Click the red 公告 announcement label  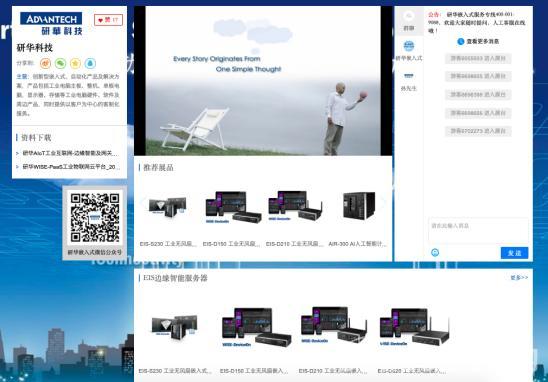click(434, 15)
